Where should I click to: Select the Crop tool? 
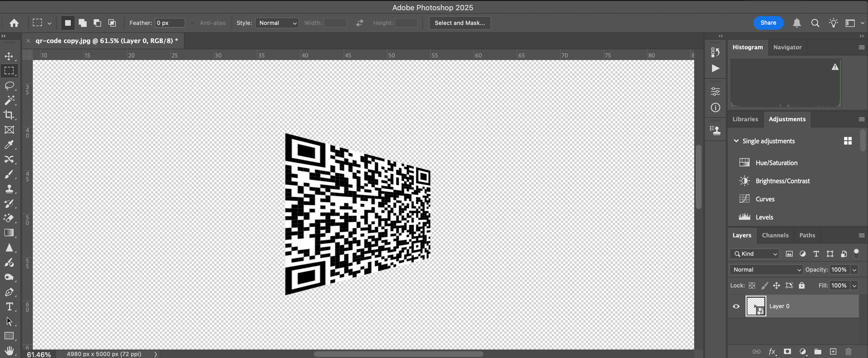[x=9, y=115]
